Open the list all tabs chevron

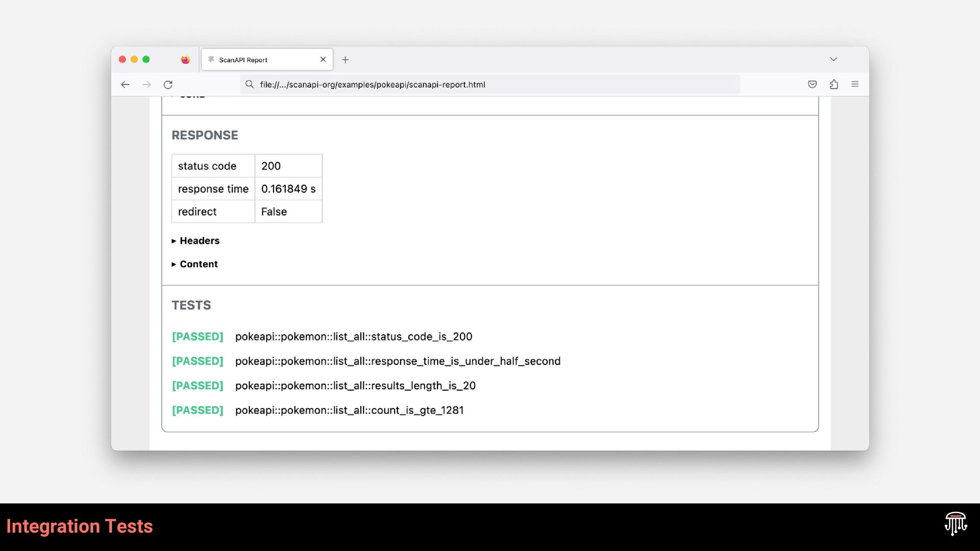coord(834,60)
